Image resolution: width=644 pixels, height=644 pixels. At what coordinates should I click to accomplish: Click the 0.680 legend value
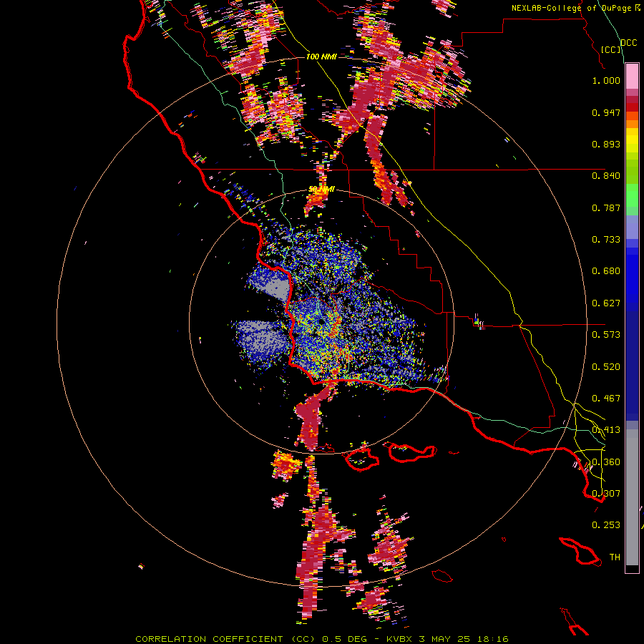pyautogui.click(x=606, y=271)
